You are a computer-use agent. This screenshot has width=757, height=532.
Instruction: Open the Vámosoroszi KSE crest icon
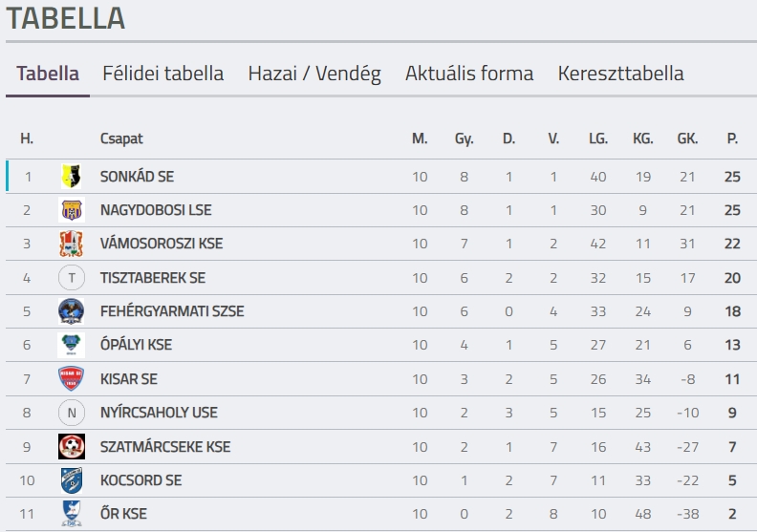click(x=72, y=244)
